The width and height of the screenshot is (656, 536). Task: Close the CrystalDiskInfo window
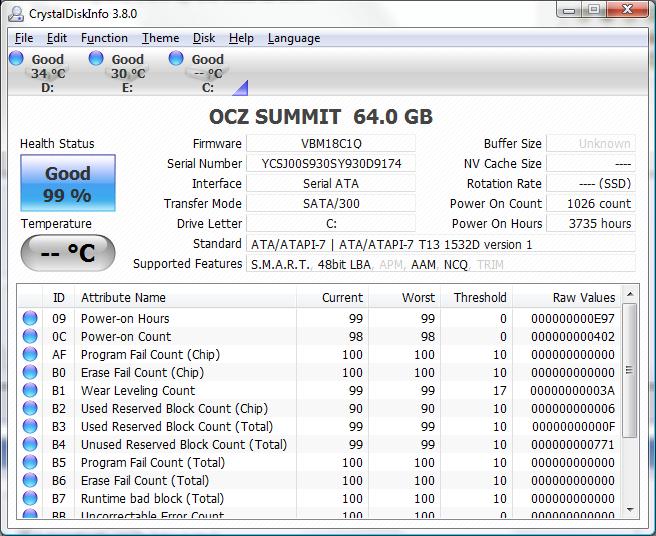tap(627, 10)
